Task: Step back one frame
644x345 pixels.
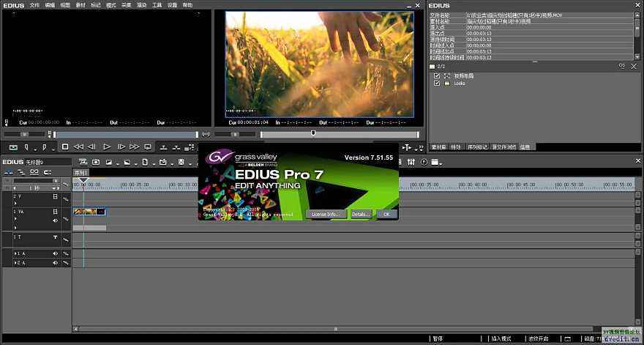Action: coord(91,146)
